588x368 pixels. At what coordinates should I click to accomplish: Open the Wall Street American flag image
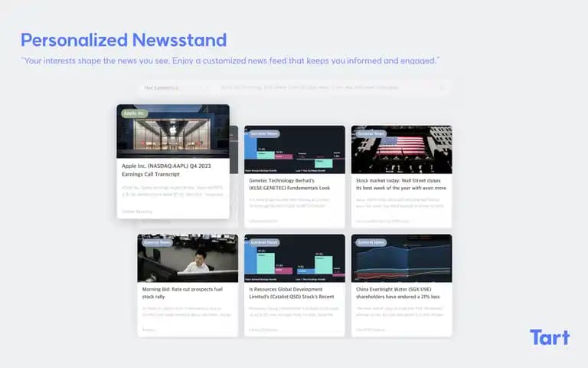point(401,149)
